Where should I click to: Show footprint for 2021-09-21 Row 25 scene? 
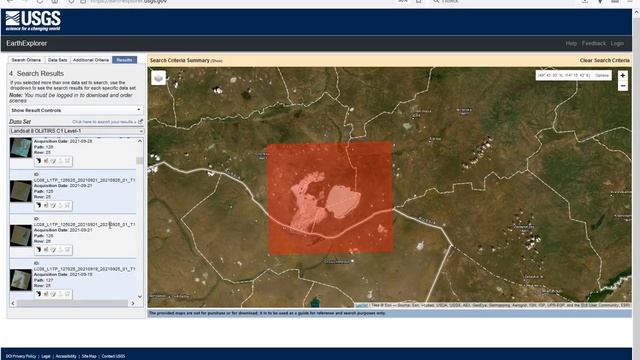[38, 205]
